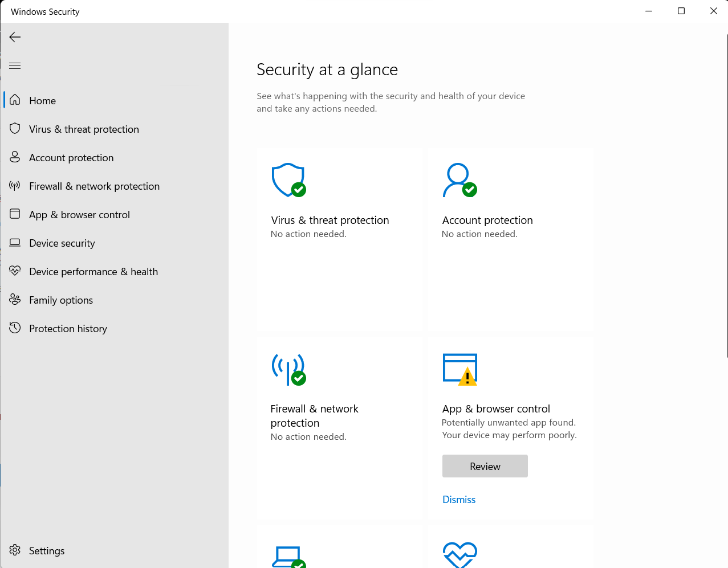Click the person icon beside Account protection in sidebar
728x568 pixels.
pos(15,157)
